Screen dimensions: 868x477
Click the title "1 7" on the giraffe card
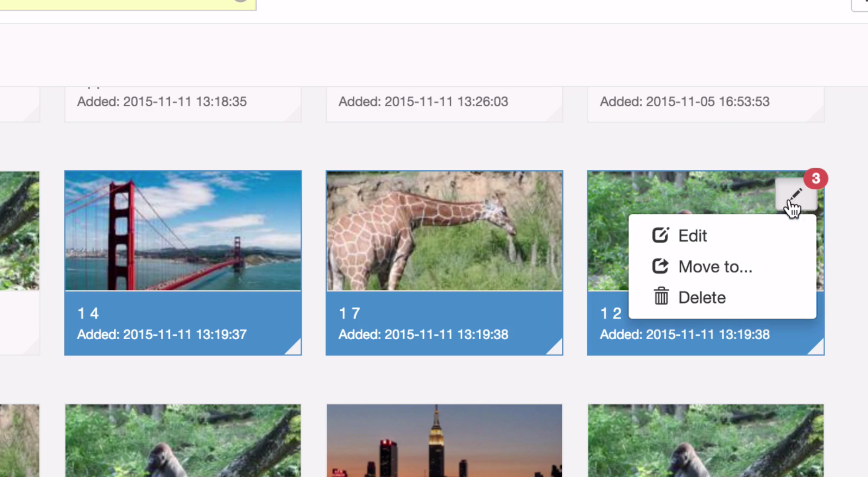click(350, 313)
